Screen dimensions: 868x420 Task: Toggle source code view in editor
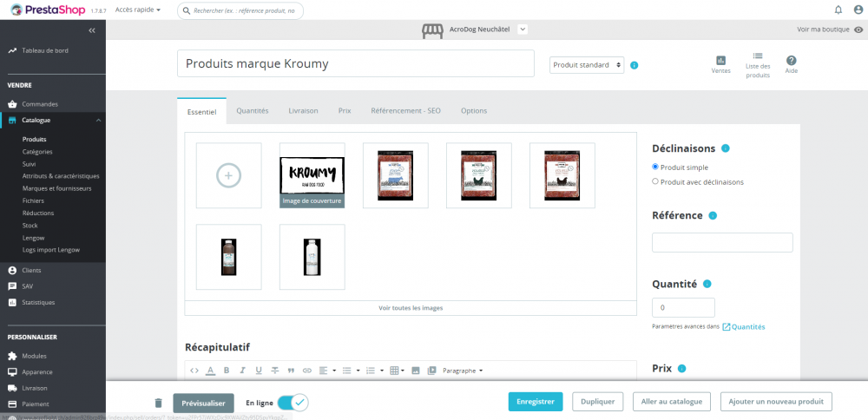[x=194, y=371]
